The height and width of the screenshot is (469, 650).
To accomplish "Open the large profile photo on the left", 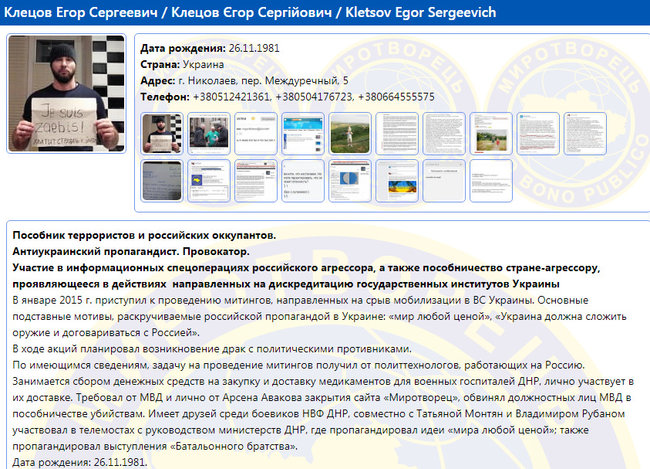I will 66,94.
